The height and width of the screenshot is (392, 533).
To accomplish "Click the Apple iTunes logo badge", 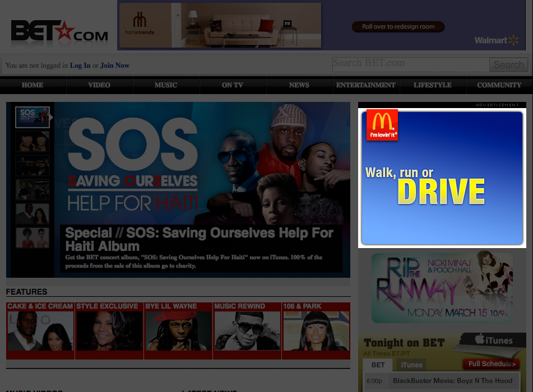I will (493, 340).
